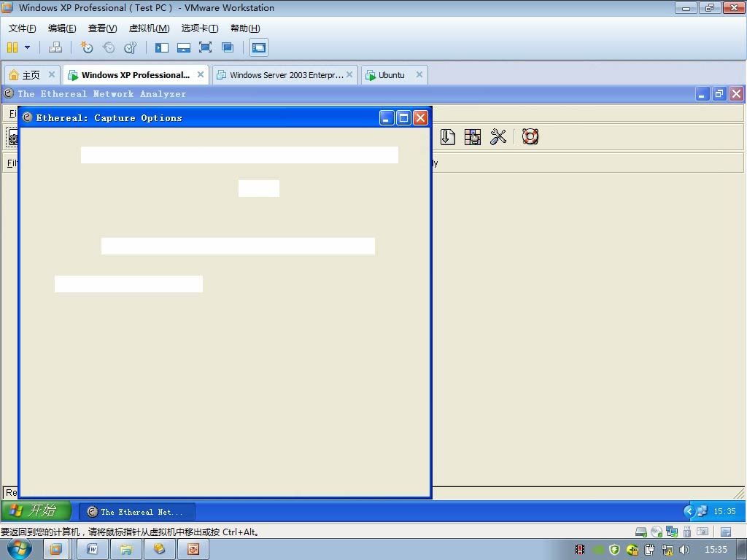This screenshot has width=747, height=560.
Task: Click host Windows 7 clock 15:35
Action: tap(716, 550)
